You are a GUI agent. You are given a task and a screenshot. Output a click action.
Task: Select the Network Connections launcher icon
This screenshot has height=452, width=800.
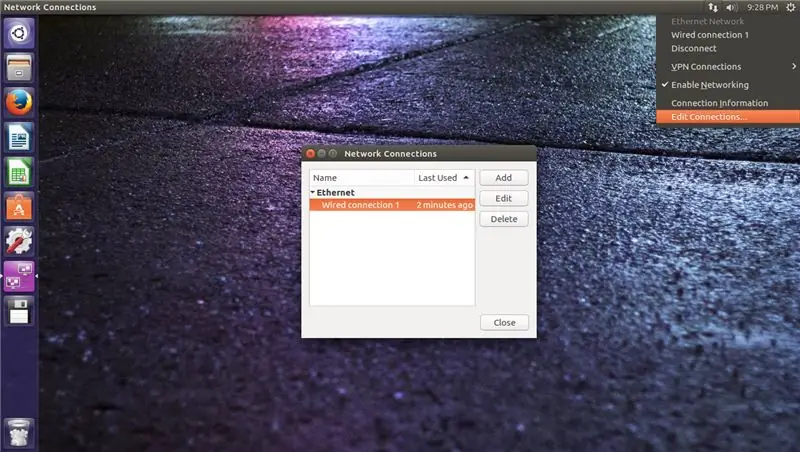click(x=19, y=276)
